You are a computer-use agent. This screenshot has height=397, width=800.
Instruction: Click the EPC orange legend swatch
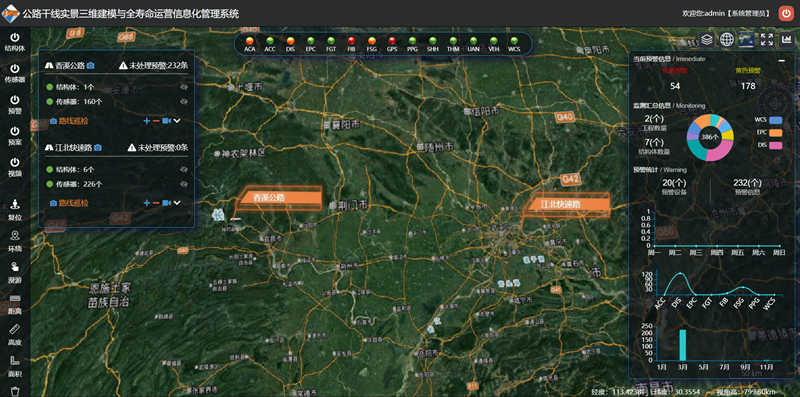pyautogui.click(x=776, y=133)
